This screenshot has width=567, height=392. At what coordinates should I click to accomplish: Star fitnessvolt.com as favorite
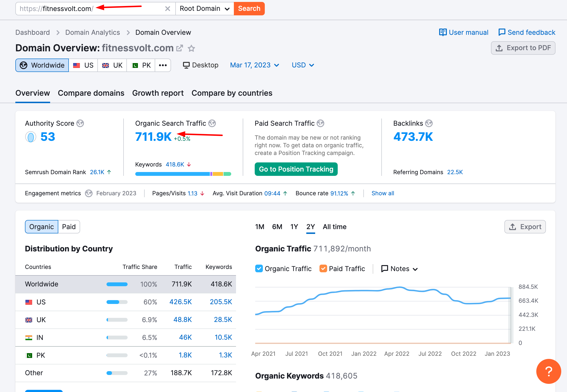point(191,48)
